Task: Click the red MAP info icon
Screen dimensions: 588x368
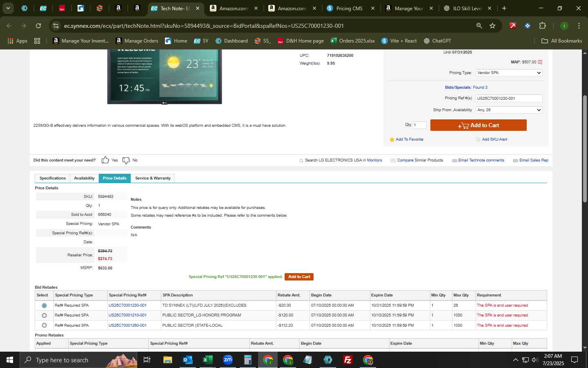Action: [540, 62]
